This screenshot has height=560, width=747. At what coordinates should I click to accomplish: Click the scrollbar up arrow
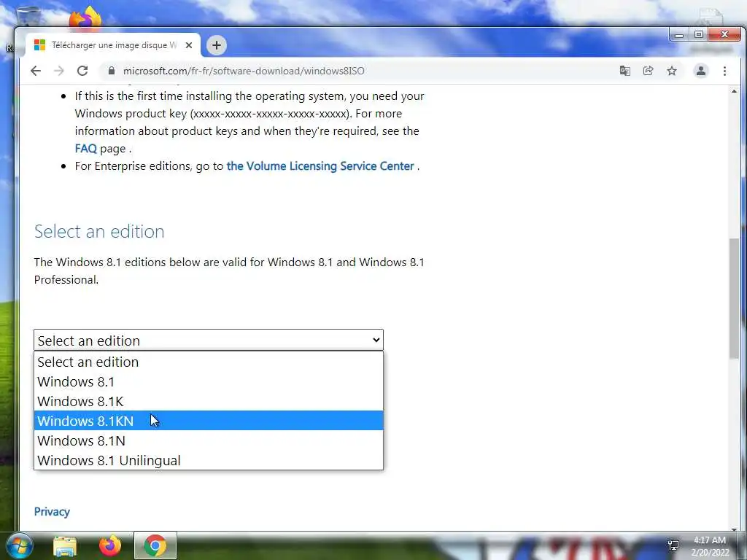[x=734, y=91]
